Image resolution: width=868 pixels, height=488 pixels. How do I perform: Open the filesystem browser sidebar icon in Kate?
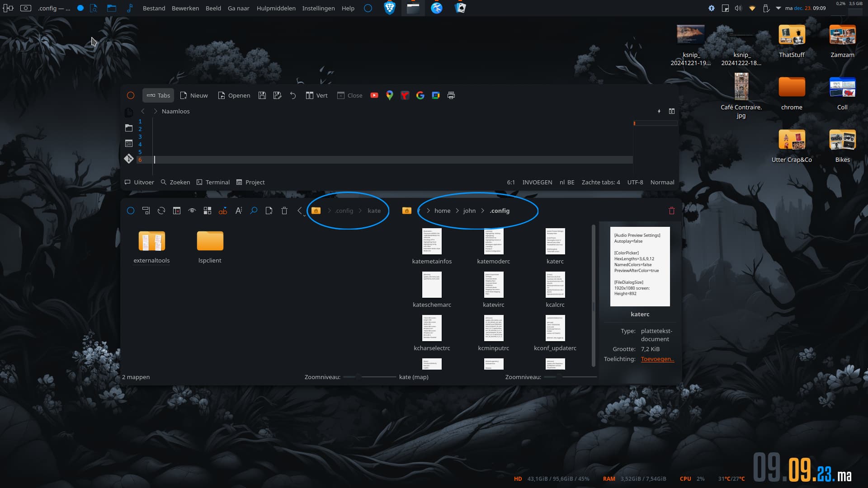click(129, 128)
